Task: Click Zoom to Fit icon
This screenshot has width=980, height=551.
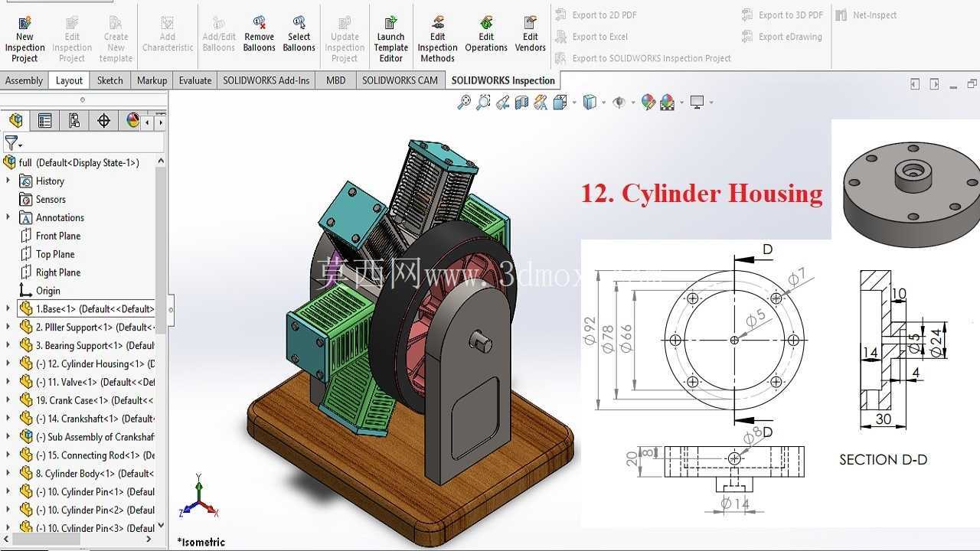Action: click(x=464, y=102)
